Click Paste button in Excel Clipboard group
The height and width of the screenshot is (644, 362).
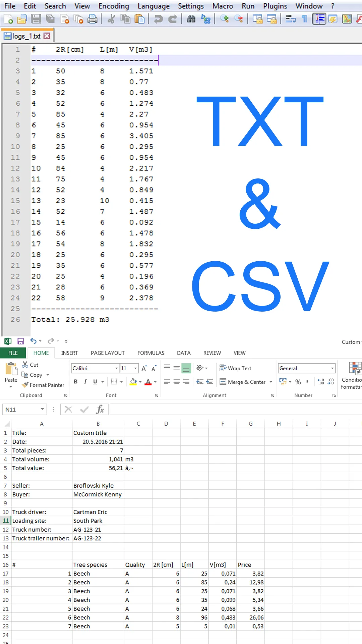coord(11,374)
